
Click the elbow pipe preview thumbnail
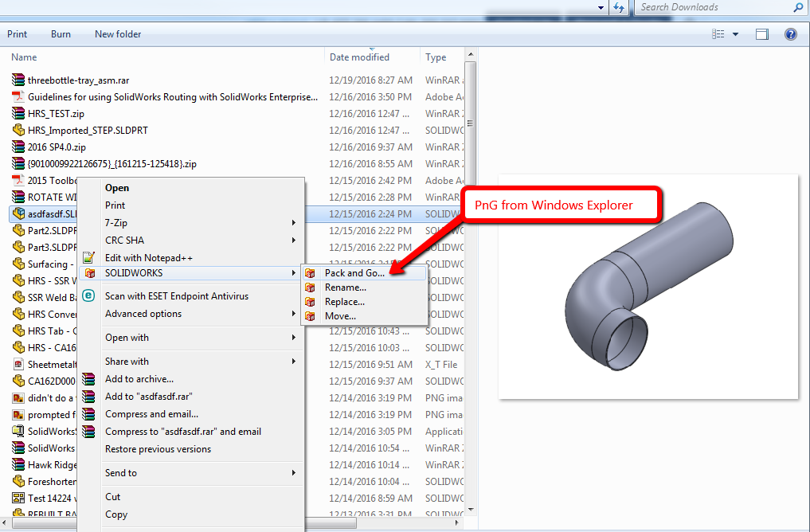648,287
